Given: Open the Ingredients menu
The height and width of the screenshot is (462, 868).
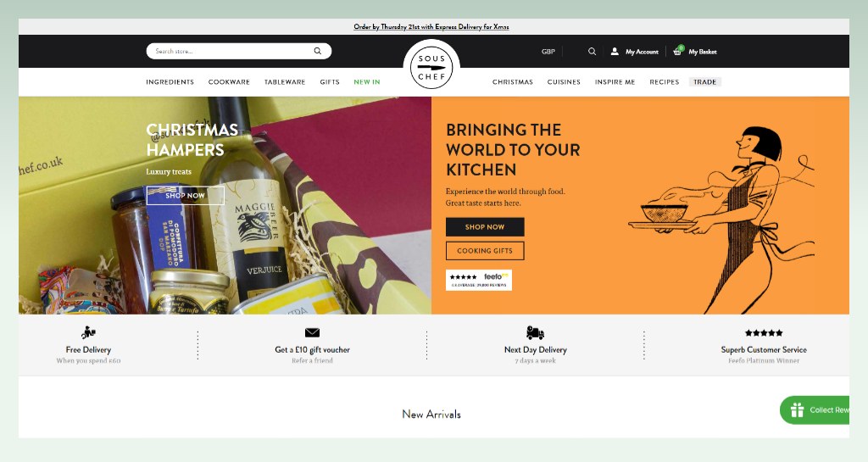Looking at the screenshot, I should click(x=170, y=82).
